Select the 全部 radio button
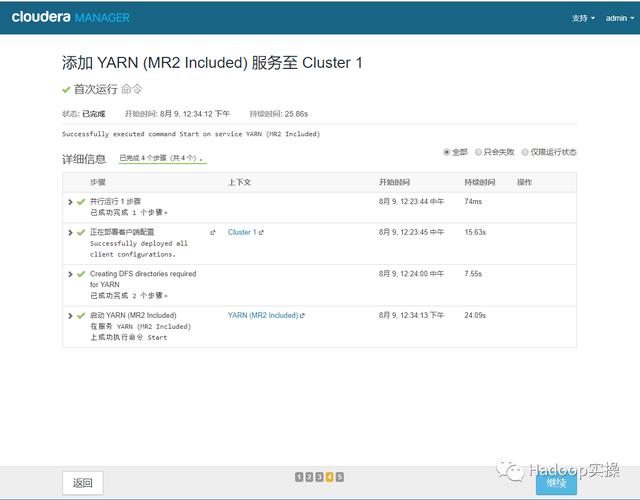Viewport: 640px width, 500px height. pos(447,152)
